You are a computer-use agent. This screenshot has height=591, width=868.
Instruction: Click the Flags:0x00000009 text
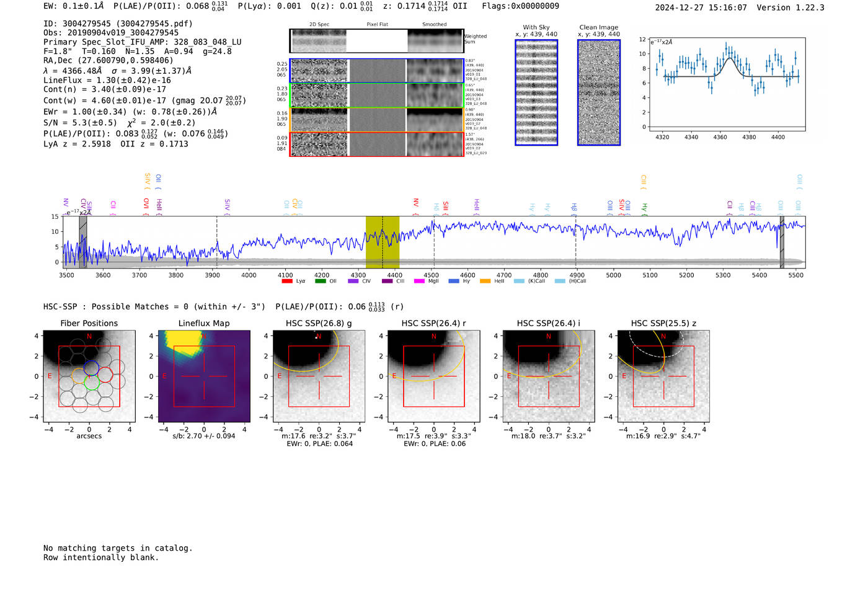521,6
